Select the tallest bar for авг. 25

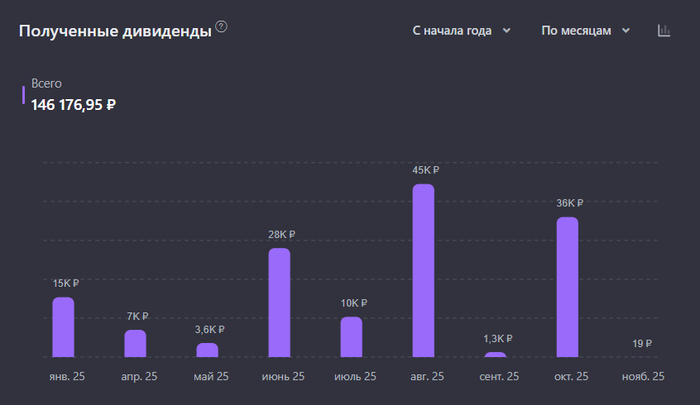click(x=424, y=270)
